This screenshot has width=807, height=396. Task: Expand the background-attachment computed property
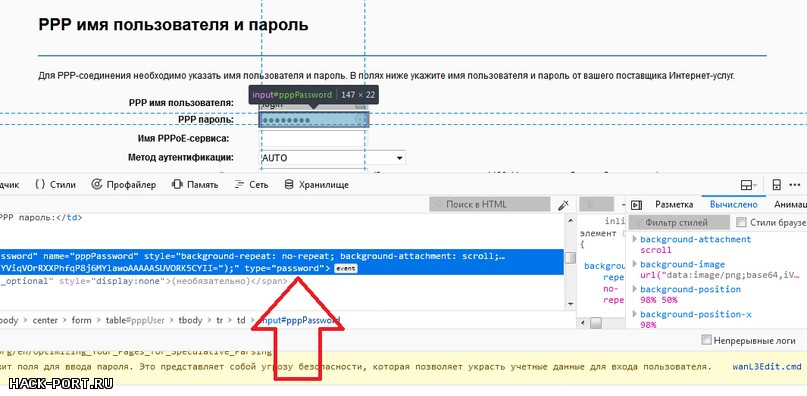(634, 239)
